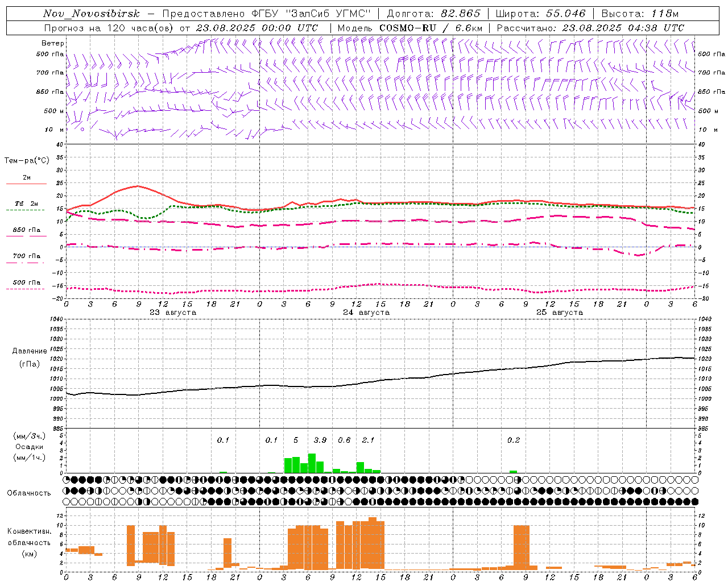Click the red 2м legend line
This screenshot has height=582, width=728.
(x=26, y=184)
